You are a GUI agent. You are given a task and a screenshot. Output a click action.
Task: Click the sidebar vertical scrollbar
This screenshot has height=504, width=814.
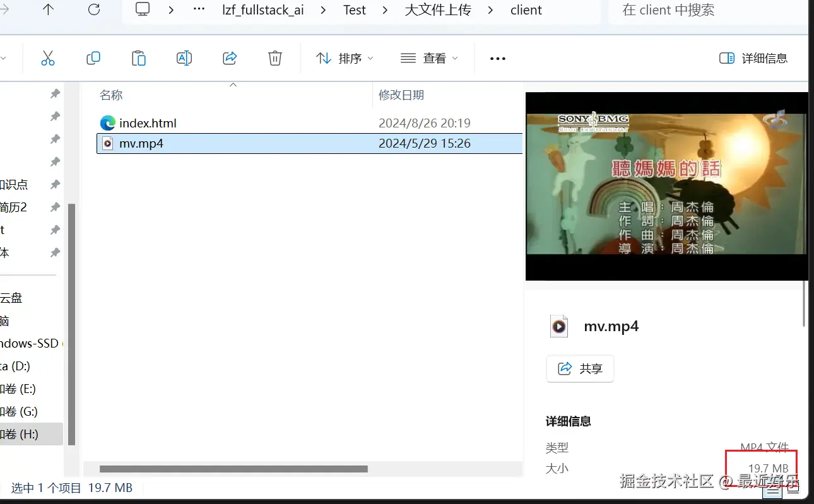click(71, 324)
